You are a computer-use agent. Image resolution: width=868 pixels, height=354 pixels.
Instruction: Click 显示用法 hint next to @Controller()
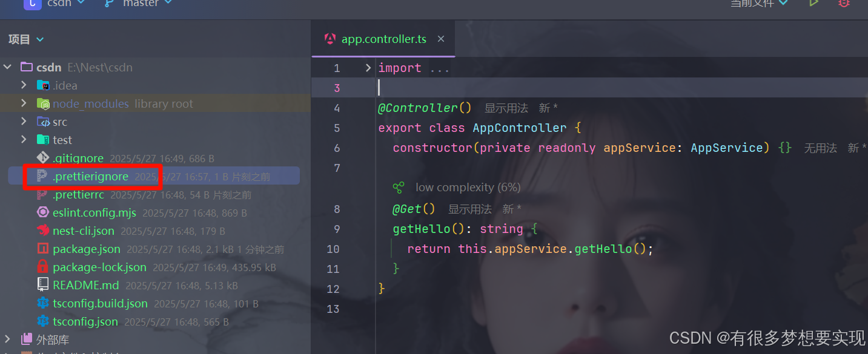point(506,108)
